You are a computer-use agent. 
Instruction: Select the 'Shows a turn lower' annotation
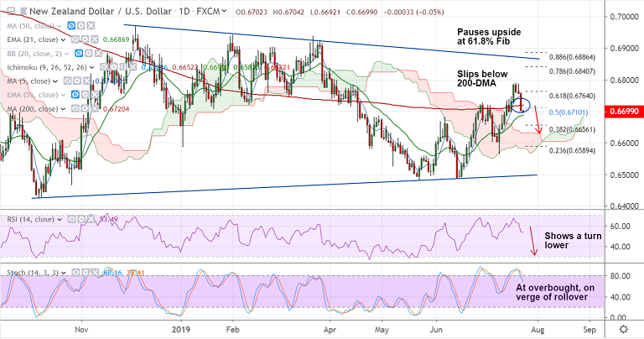[x=573, y=241]
